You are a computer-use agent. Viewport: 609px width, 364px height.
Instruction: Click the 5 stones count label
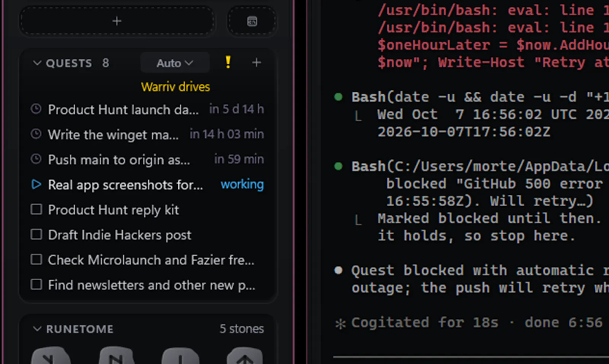pos(242,329)
